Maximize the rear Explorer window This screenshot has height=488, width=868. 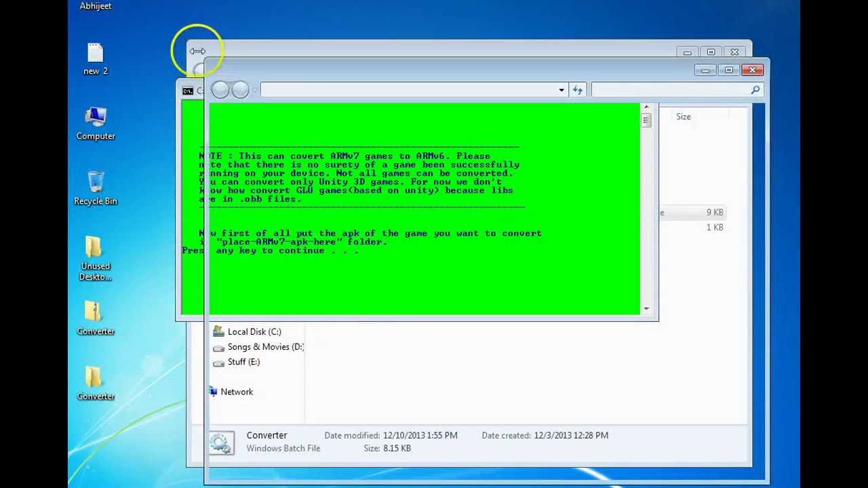coord(711,52)
